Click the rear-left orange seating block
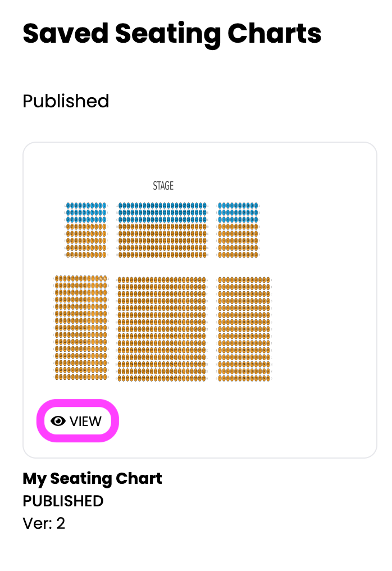This screenshot has height=571, width=392. pos(81,328)
